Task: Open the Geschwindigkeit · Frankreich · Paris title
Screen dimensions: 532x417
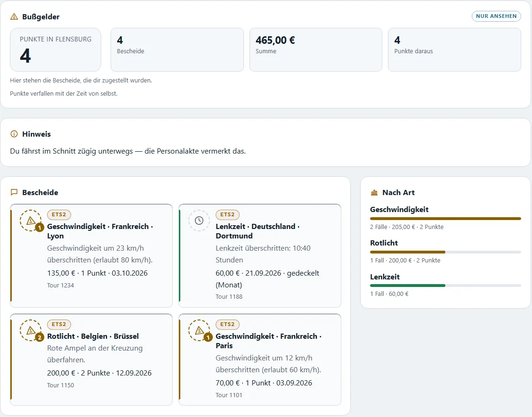Action: coord(269,341)
